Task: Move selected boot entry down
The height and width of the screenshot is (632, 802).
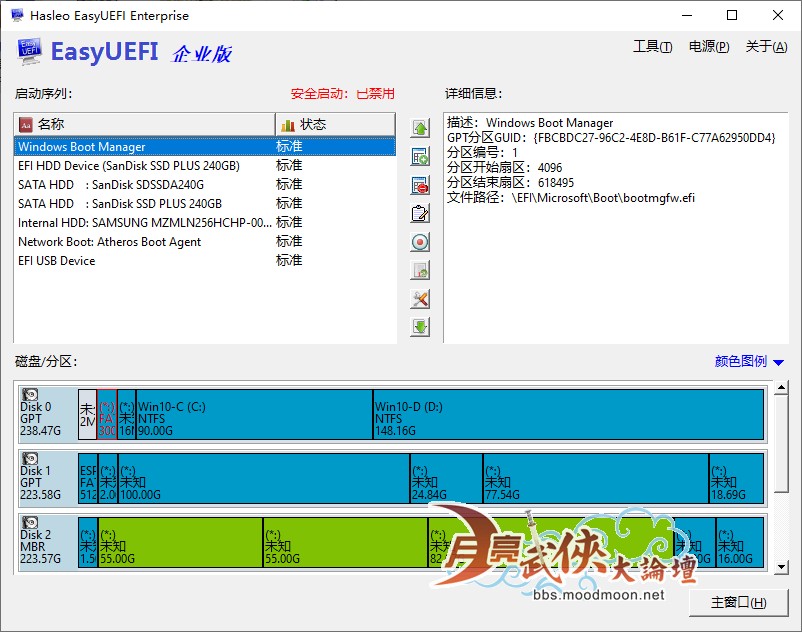Action: click(x=420, y=327)
